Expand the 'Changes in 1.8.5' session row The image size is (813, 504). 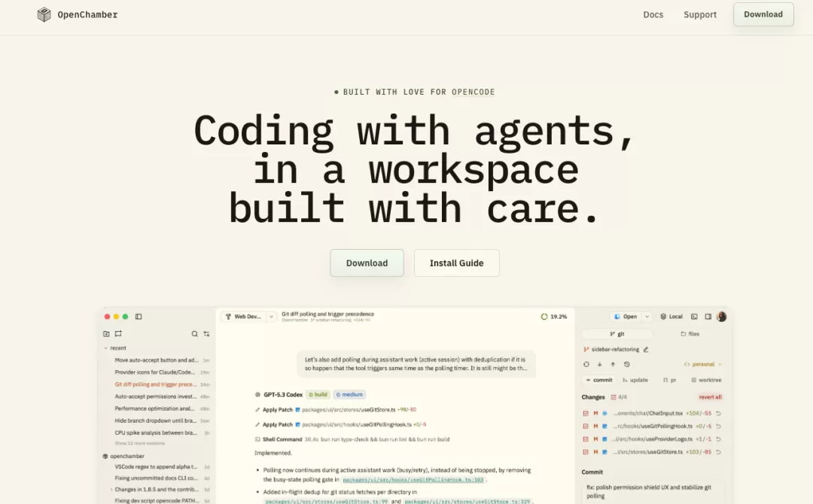(111, 490)
